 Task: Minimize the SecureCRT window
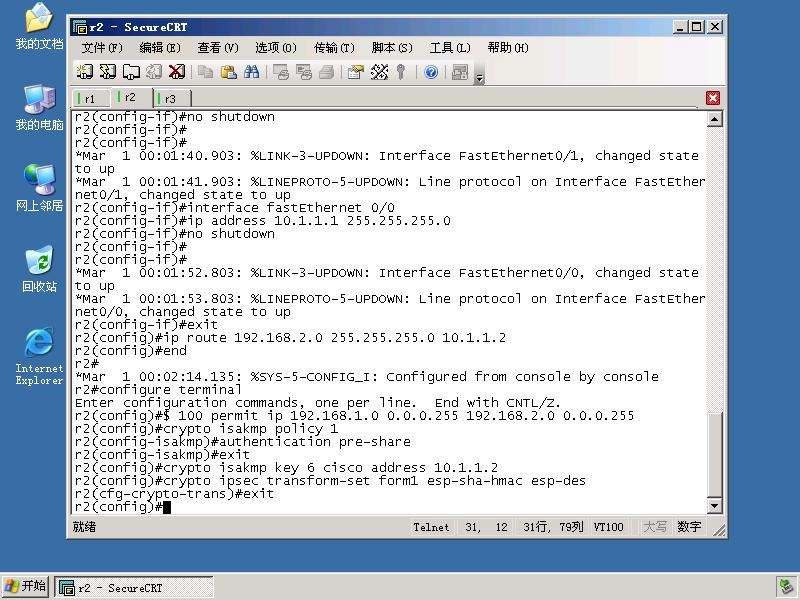[679, 27]
